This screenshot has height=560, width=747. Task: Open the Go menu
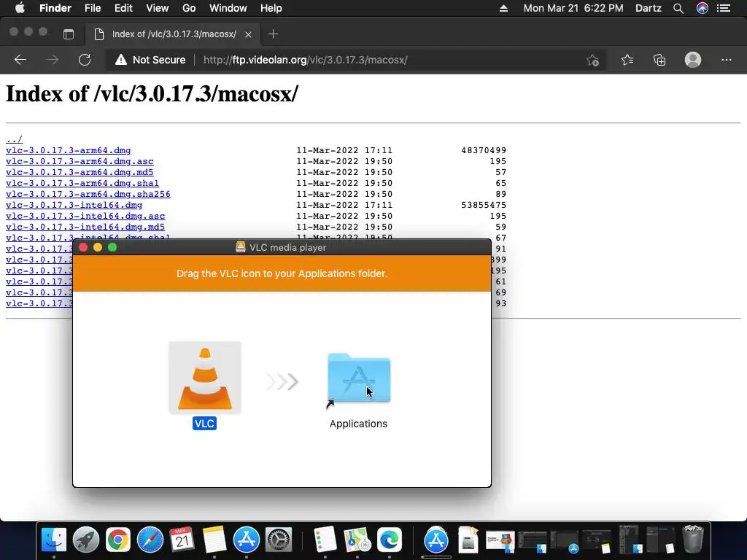click(189, 8)
